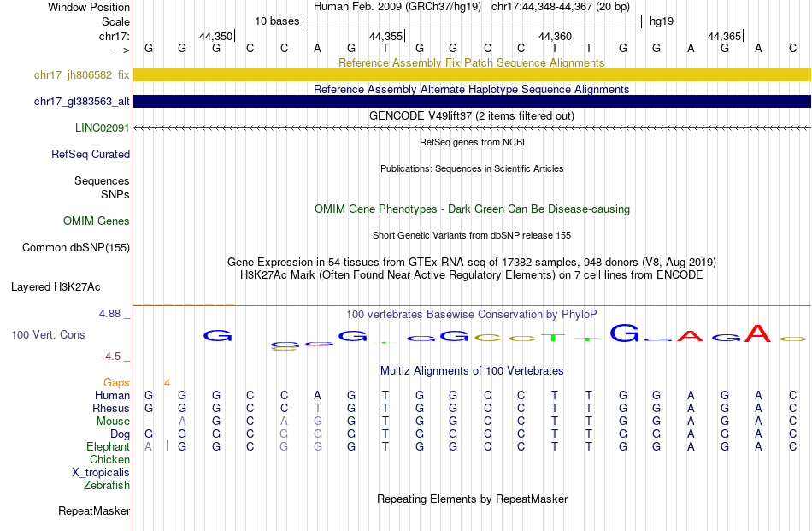Click the OMIM Genes track label
The image size is (812, 531).
coord(97,221)
